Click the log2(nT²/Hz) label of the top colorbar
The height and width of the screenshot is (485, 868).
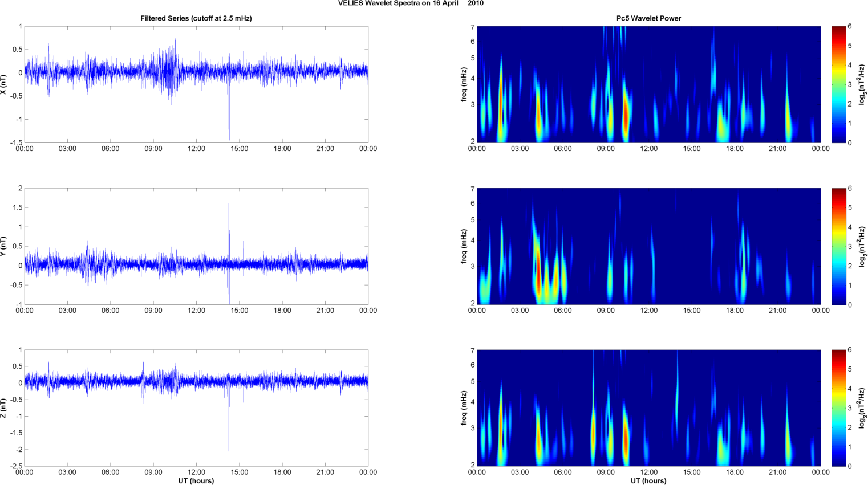863,84
